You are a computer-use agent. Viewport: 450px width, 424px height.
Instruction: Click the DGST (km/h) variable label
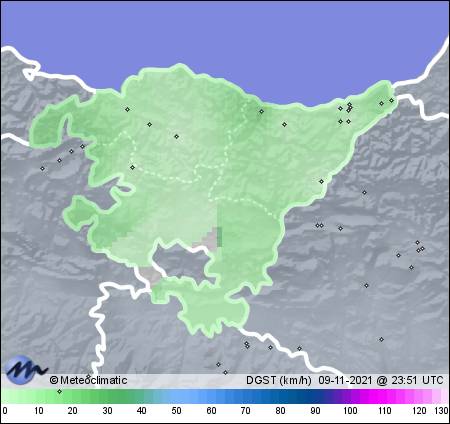[279, 380]
